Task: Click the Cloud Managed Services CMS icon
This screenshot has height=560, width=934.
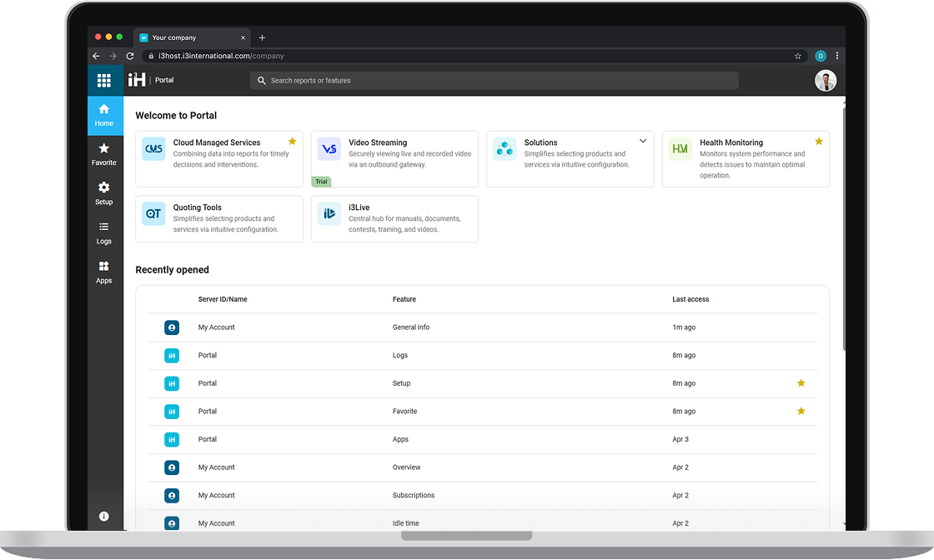Action: tap(153, 149)
